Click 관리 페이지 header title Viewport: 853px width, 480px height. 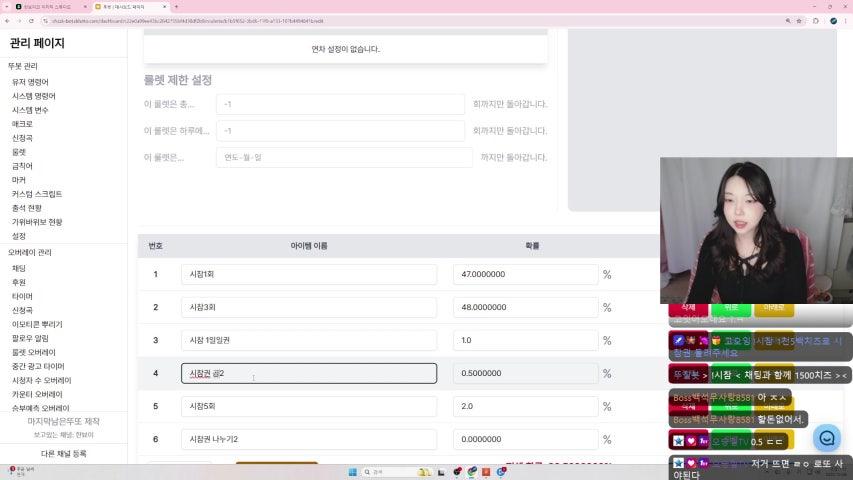pos(37,43)
